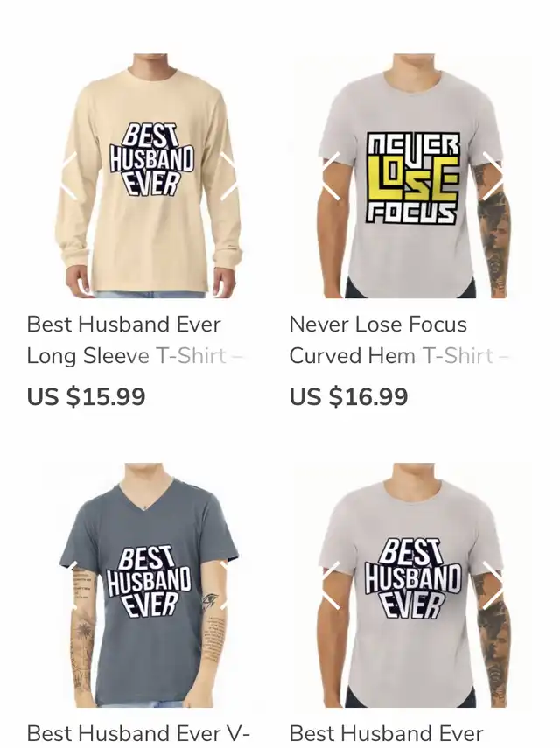560x748 pixels.
Task: Open the beige long sleeve shirt photo
Action: pyautogui.click(x=149, y=176)
